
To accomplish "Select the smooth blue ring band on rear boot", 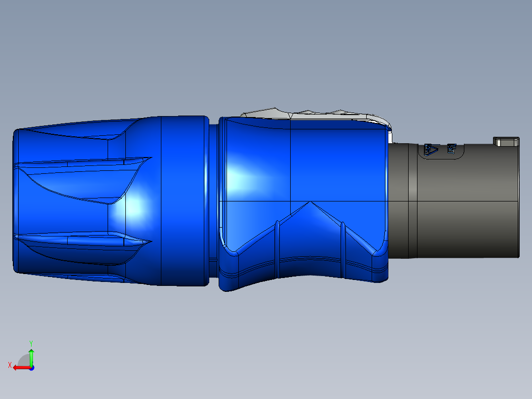I will (184, 200).
